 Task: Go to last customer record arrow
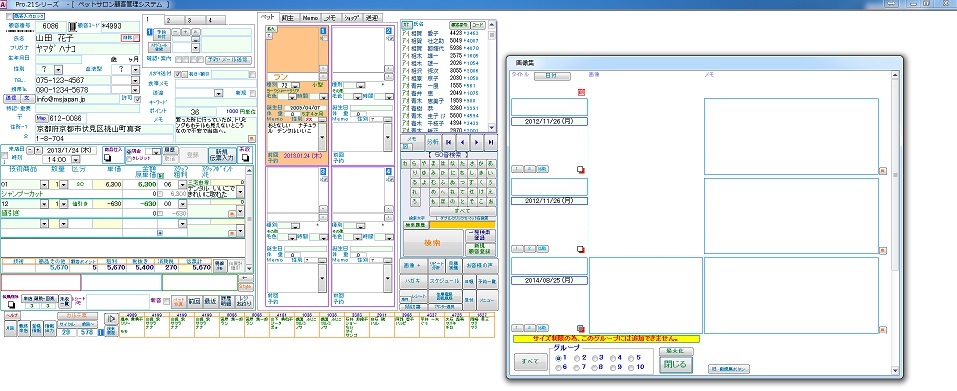click(x=490, y=143)
